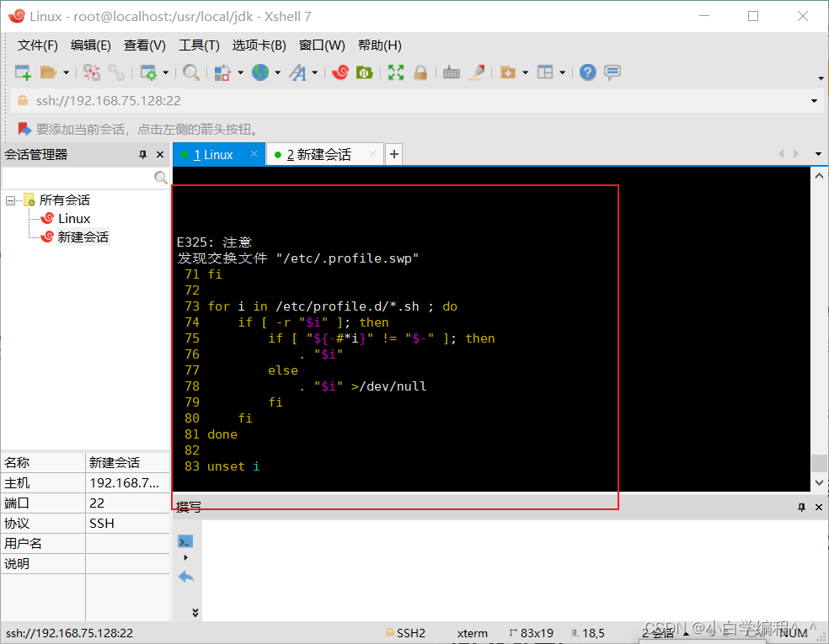Expand the compose pane double chevron
Image resolution: width=829 pixels, height=644 pixels.
click(195, 612)
